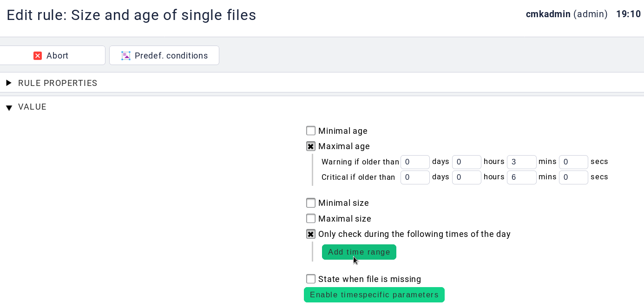Click the red Abort icon

tap(38, 56)
